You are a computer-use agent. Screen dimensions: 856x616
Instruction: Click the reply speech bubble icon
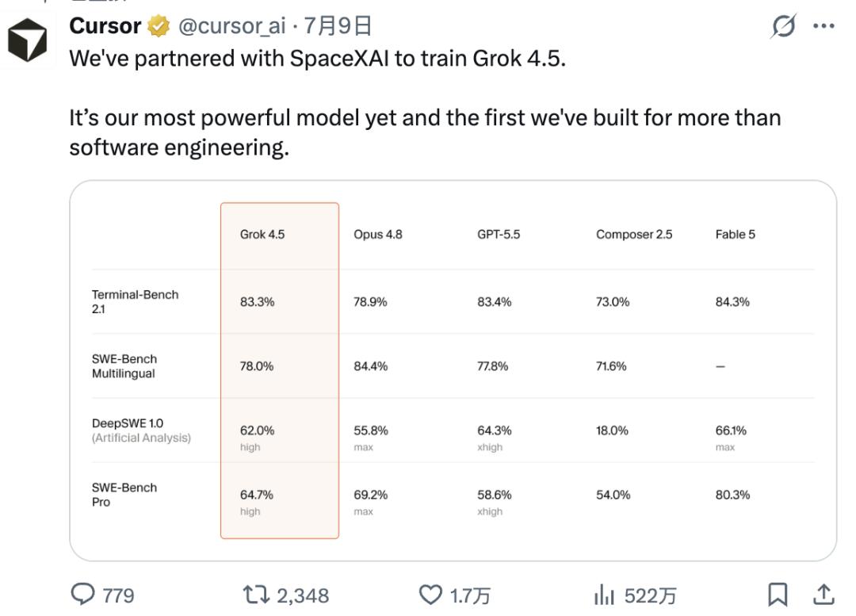(x=83, y=594)
